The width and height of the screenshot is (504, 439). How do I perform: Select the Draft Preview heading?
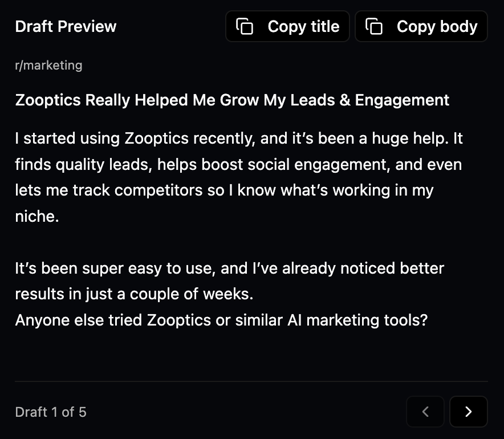click(x=66, y=27)
